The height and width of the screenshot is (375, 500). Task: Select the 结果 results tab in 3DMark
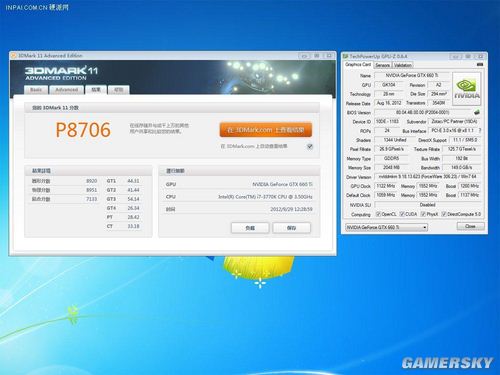(96, 89)
